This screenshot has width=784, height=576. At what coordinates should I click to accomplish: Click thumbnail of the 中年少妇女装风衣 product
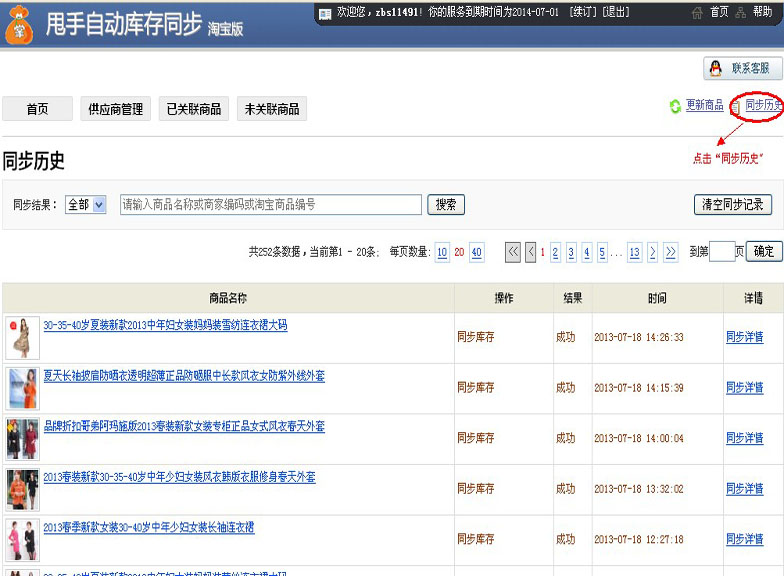[22, 490]
